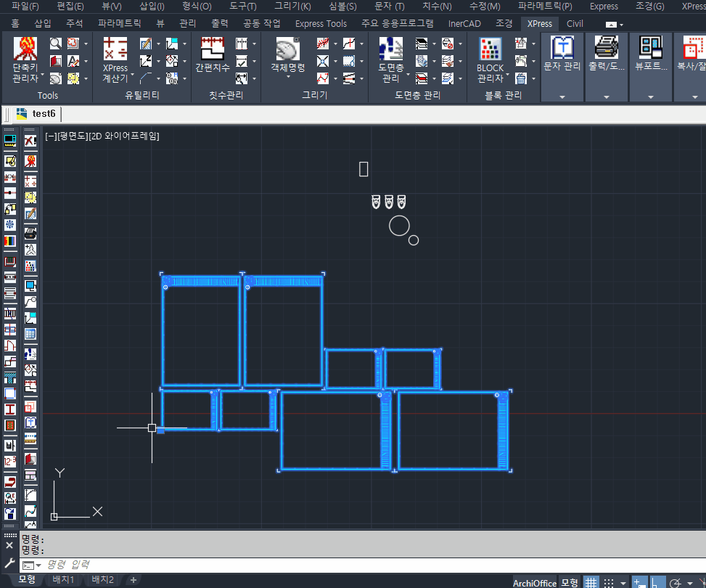Open the 단축키 관리자 shortcut manager
Viewport: 706px width, 588px height.
point(25,60)
